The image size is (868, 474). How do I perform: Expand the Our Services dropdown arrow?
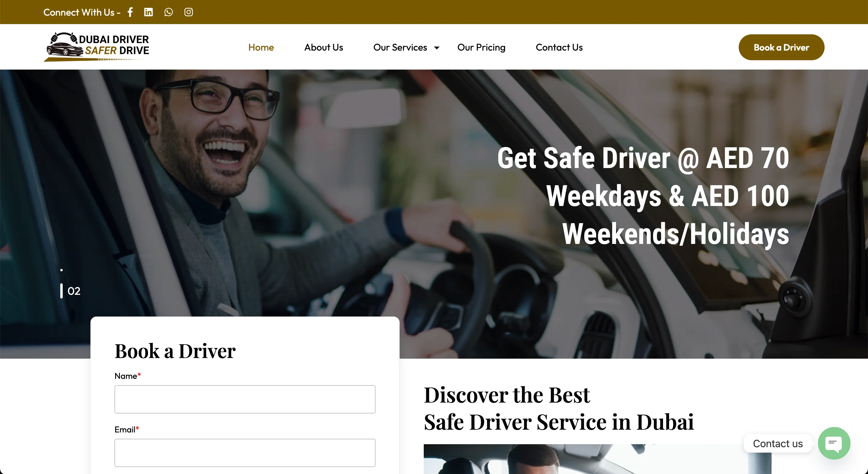tap(437, 48)
